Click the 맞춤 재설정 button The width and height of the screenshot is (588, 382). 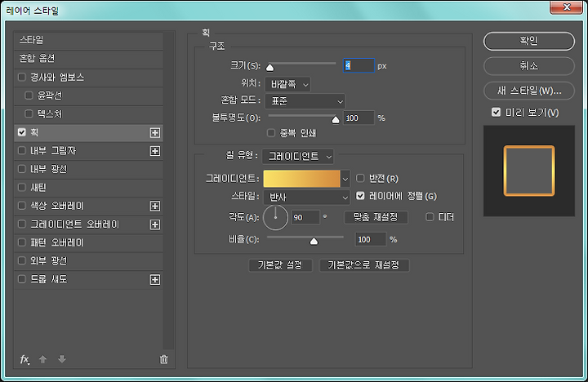376,217
